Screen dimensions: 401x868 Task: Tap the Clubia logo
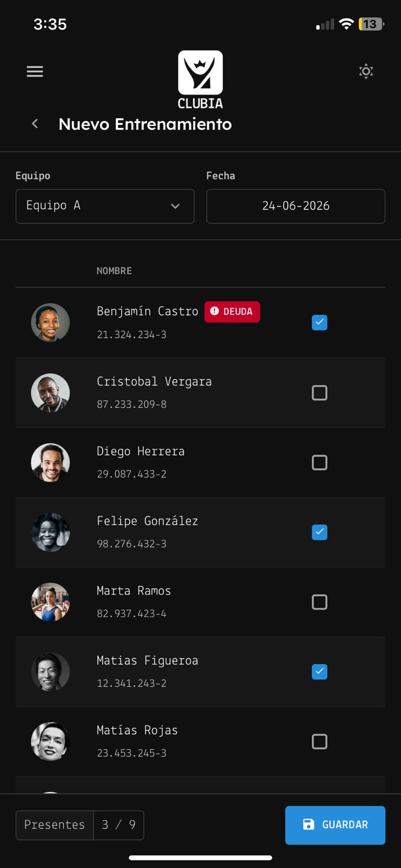tap(200, 80)
